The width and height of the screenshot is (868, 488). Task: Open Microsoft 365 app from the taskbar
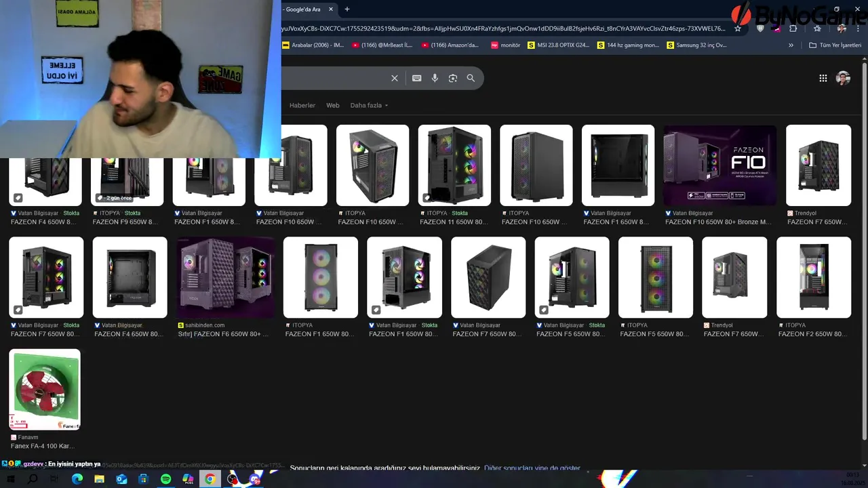click(x=188, y=479)
